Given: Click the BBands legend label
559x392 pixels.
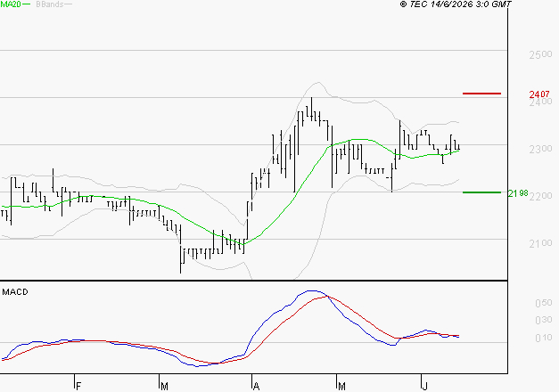Looking at the screenshot, I should [50, 4].
